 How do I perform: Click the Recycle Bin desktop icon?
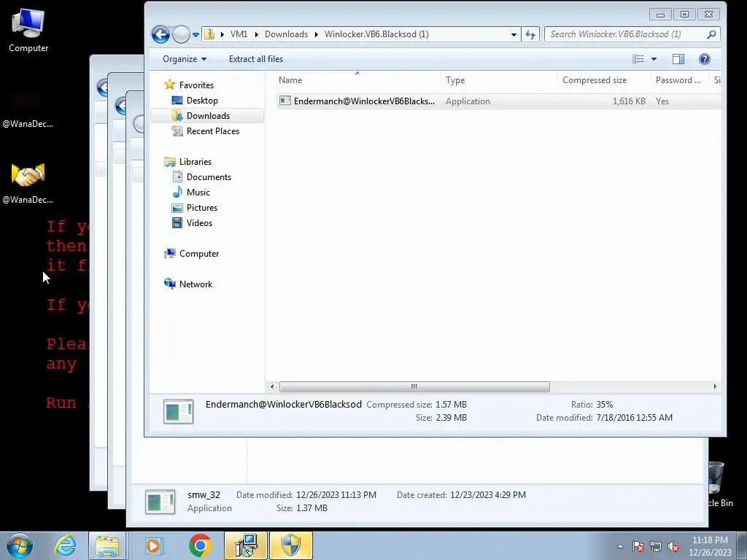pos(717,483)
